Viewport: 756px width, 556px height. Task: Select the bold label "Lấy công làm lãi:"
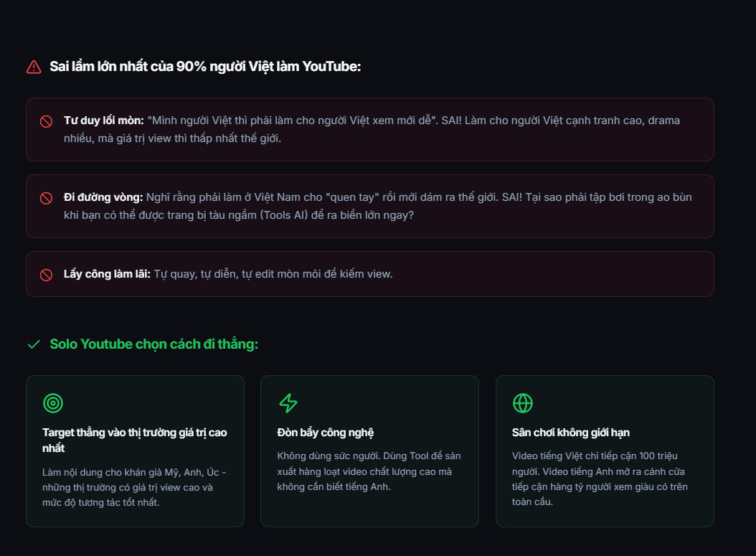point(107,274)
